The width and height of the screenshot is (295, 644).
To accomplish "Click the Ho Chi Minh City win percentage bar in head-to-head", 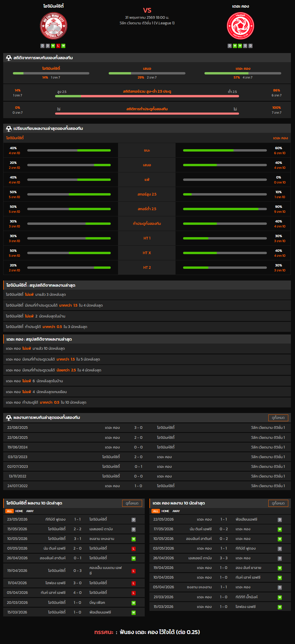I will [51, 73].
